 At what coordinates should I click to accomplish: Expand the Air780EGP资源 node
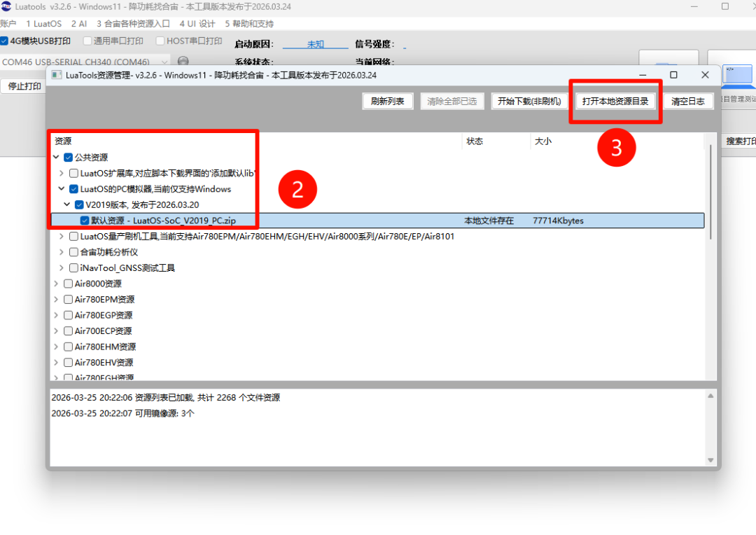tap(57, 316)
